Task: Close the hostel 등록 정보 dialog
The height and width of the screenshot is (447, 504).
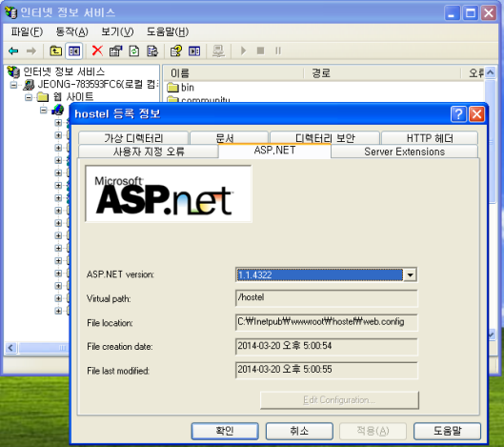Action: (476, 114)
